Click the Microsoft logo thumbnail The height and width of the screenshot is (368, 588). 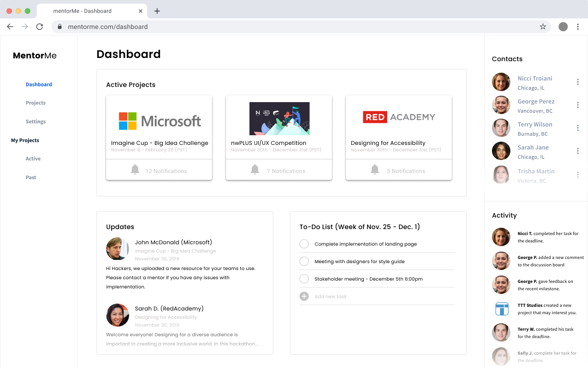[160, 121]
